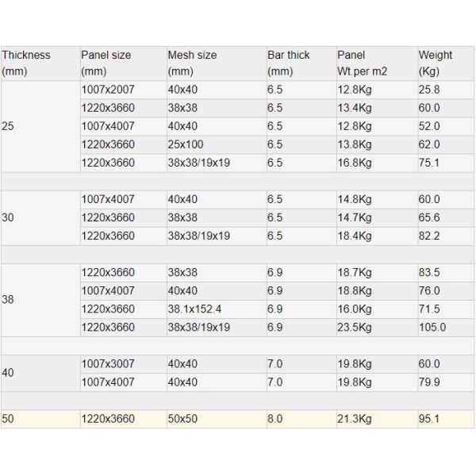
Task: Select the Bar thick (mm) column header
Action: click(288, 63)
